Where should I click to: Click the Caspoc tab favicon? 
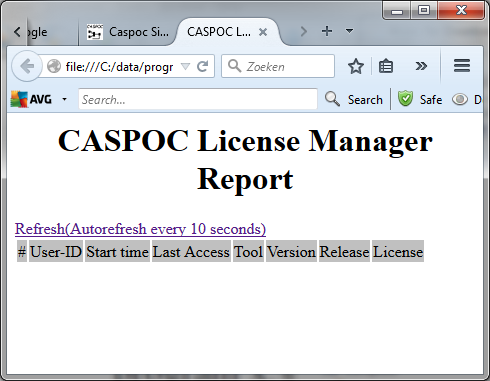pos(94,32)
